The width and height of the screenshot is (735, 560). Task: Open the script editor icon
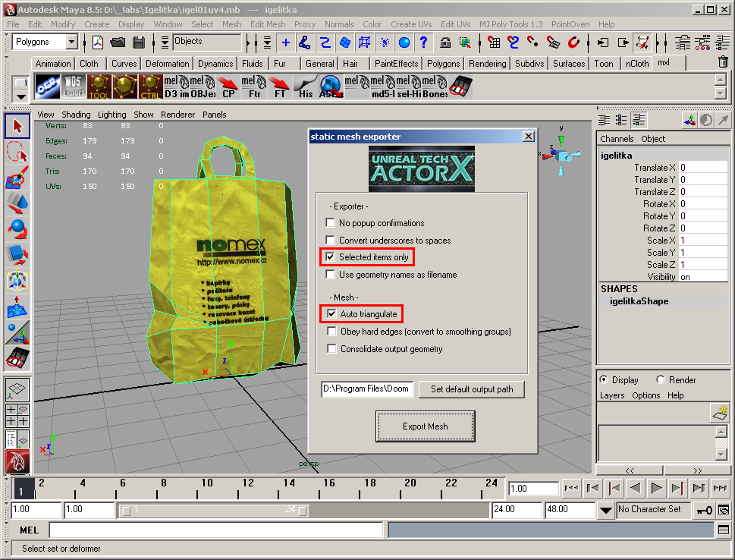pyautogui.click(x=724, y=530)
